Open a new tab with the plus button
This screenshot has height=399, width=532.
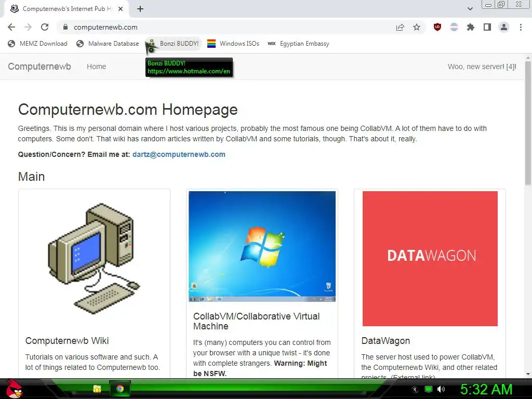pyautogui.click(x=140, y=9)
